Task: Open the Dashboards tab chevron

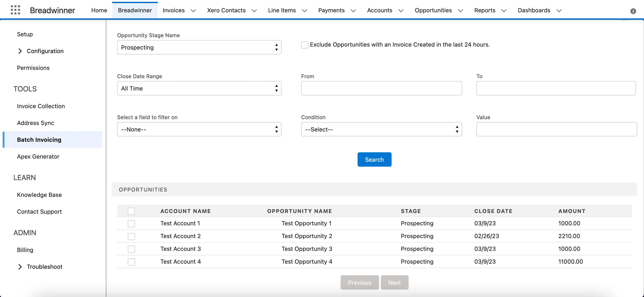Action: [559, 11]
